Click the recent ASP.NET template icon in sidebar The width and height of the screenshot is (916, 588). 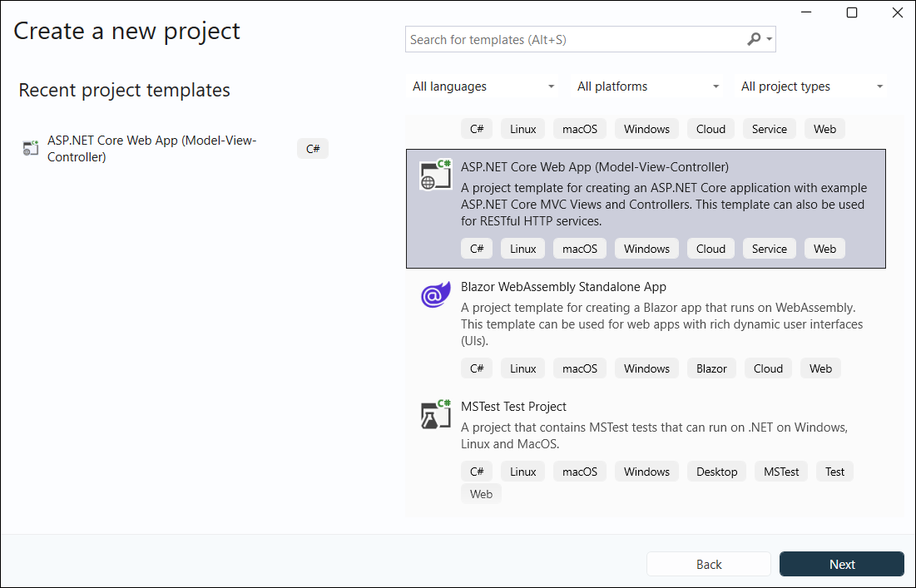[x=30, y=147]
